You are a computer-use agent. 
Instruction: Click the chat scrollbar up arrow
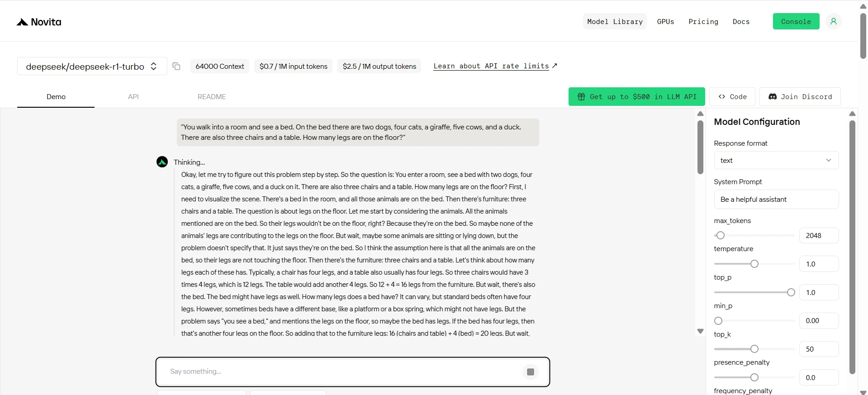coord(700,114)
